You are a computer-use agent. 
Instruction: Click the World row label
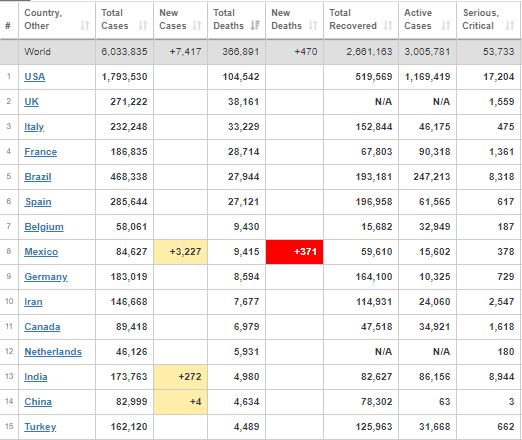[x=37, y=52]
